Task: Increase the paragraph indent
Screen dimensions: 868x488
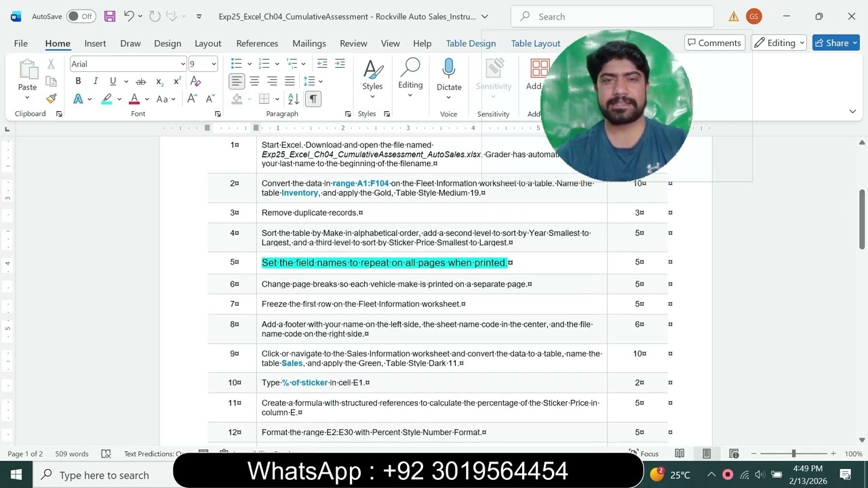Action: coord(340,64)
